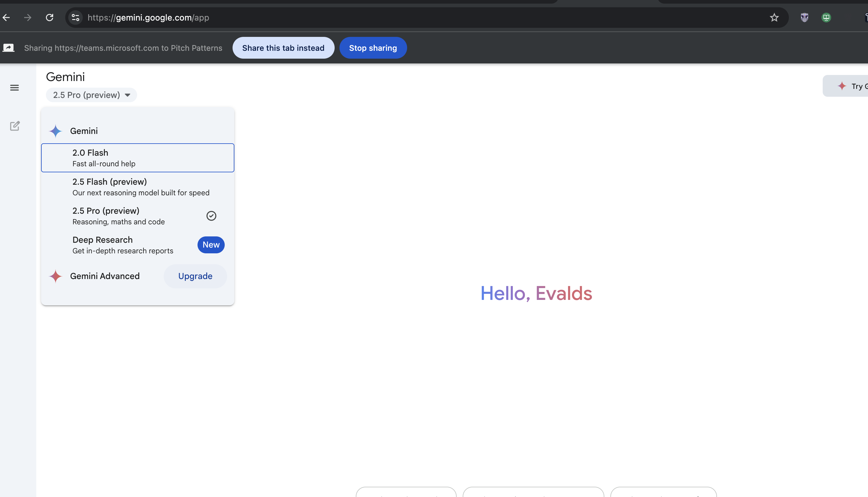Reload the Gemini page
This screenshot has width=868, height=497.
50,18
